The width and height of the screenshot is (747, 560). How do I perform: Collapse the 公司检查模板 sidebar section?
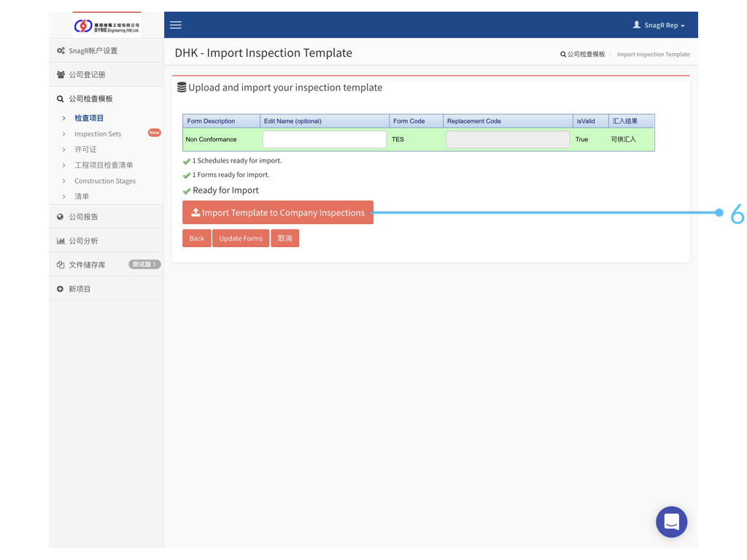pyautogui.click(x=107, y=98)
